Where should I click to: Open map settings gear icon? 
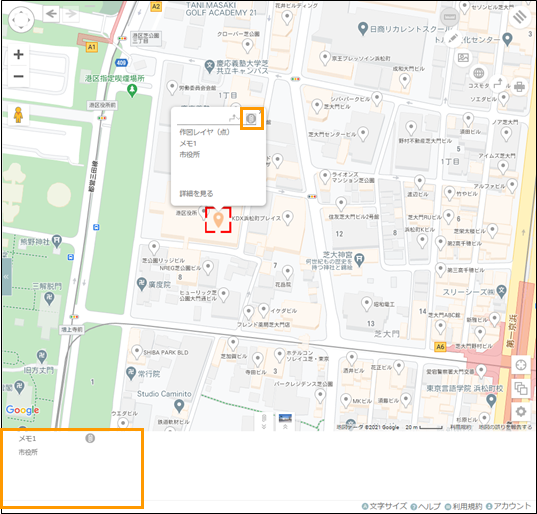click(521, 411)
